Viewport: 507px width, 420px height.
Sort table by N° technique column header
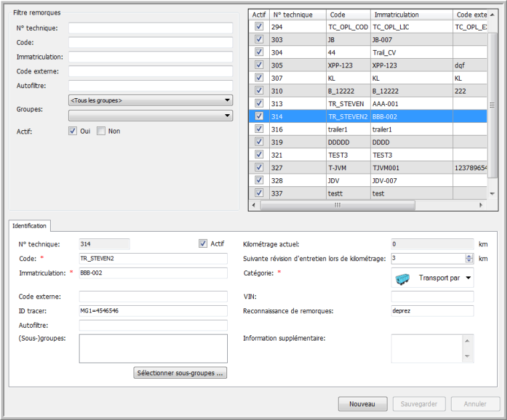click(298, 14)
